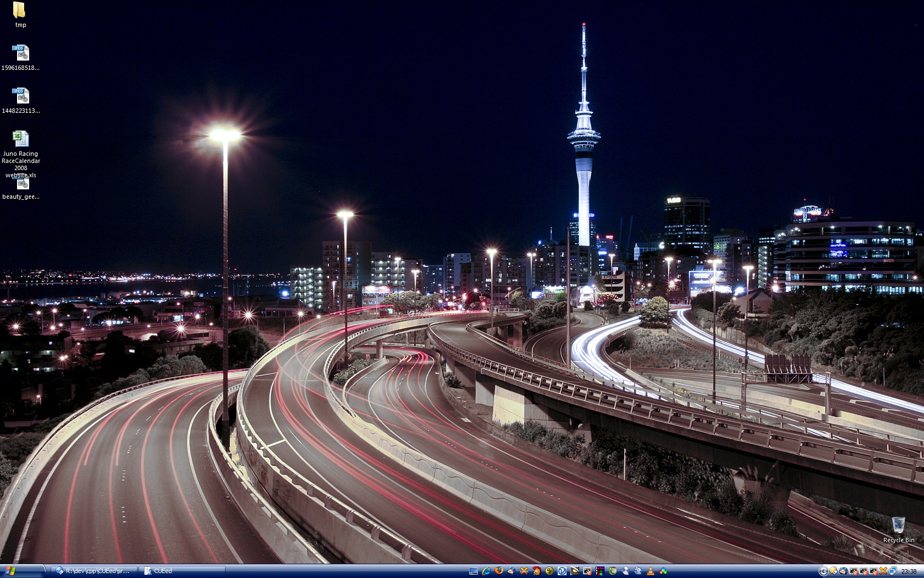Launch Color Cop from quick launch

(x=600, y=571)
